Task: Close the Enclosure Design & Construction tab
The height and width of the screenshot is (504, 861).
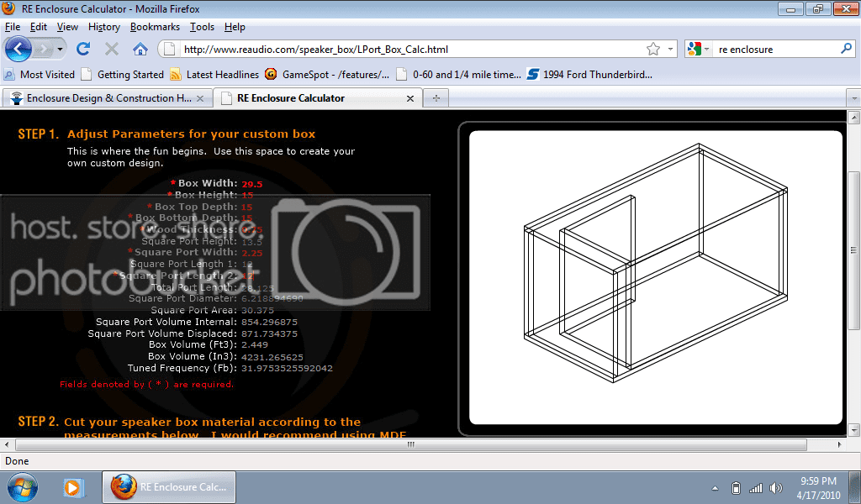Action: (200, 99)
